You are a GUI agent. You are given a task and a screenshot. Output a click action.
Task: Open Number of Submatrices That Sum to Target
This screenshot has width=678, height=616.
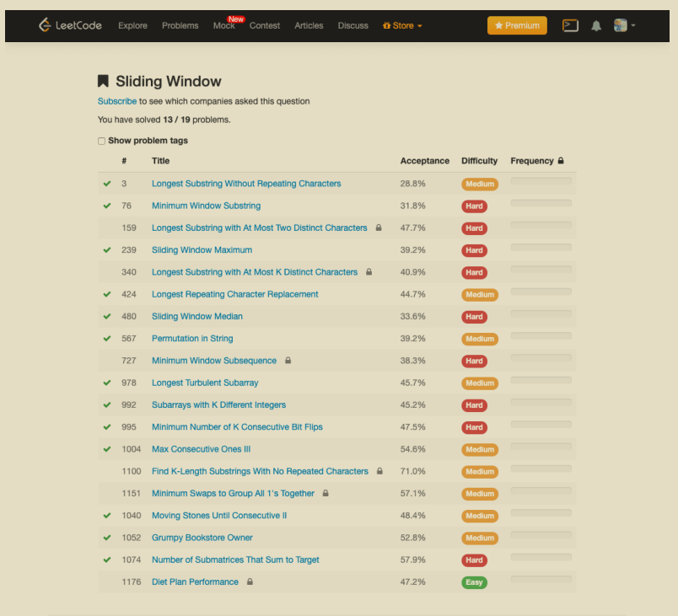(x=235, y=560)
